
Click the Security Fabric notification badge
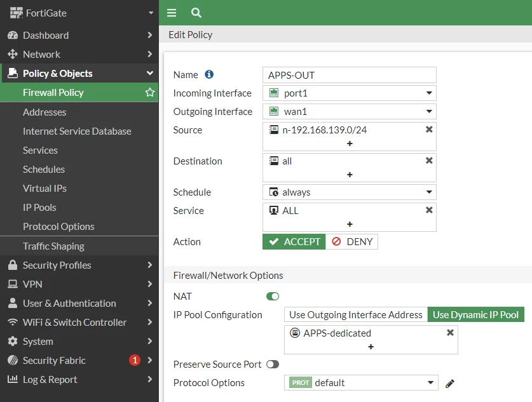(x=135, y=360)
